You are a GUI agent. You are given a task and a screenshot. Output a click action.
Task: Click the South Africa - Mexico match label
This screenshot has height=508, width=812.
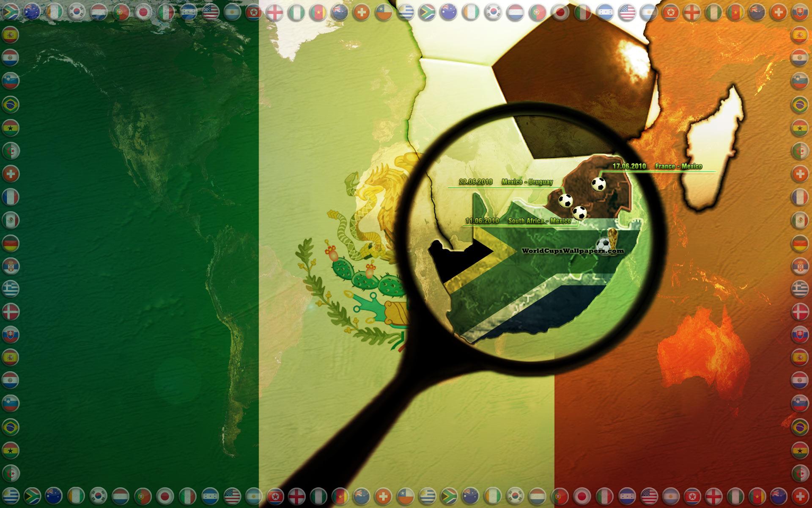(539, 221)
